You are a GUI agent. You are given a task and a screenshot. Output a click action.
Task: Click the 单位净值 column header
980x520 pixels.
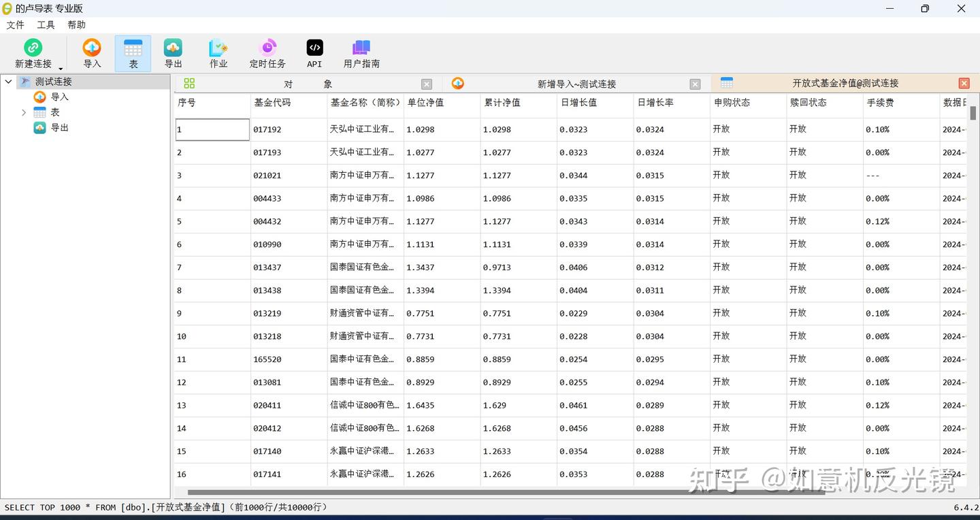pos(442,102)
